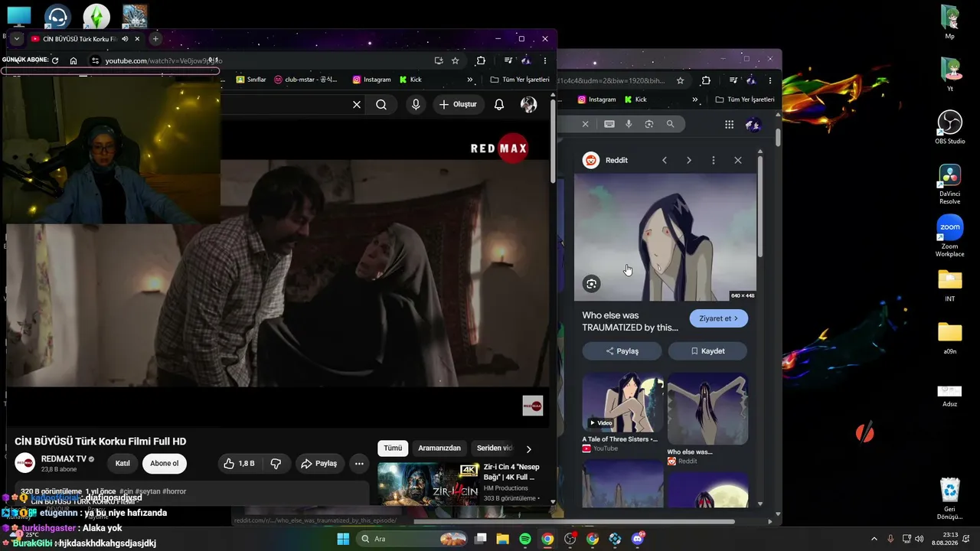Bookmark the YouTube page with the star icon
Screen dimensions: 980x551
pyautogui.click(x=456, y=60)
